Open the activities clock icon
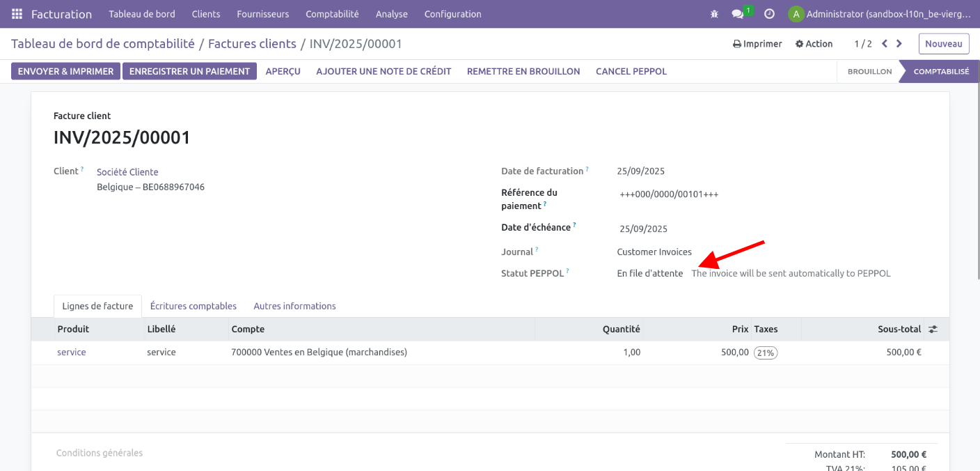The height and width of the screenshot is (471, 980). click(769, 14)
